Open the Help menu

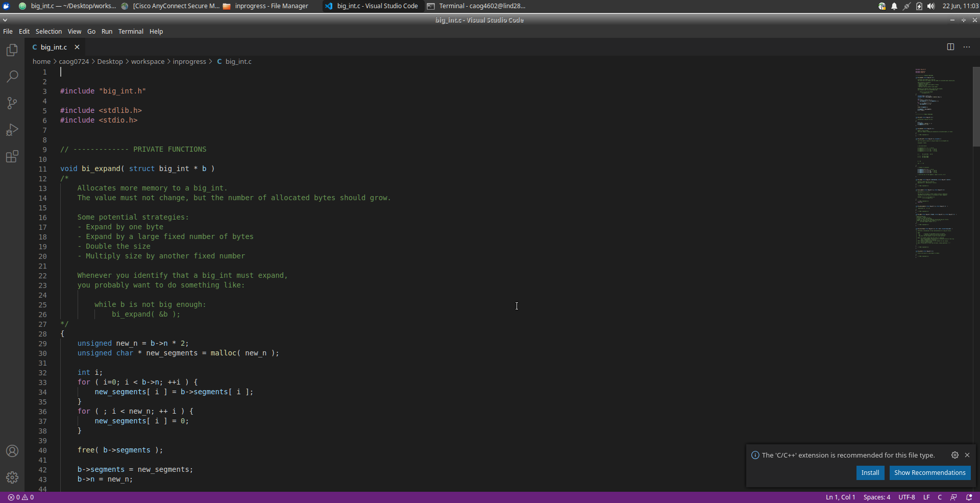click(156, 32)
